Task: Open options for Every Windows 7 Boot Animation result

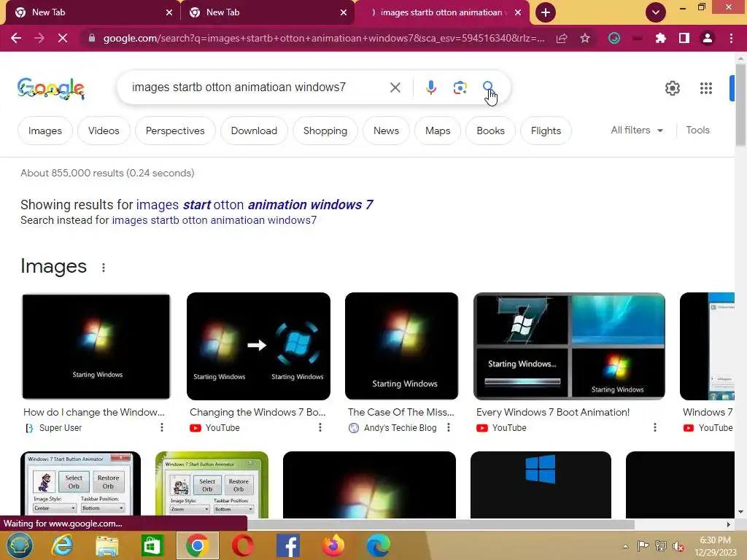Action: (655, 427)
